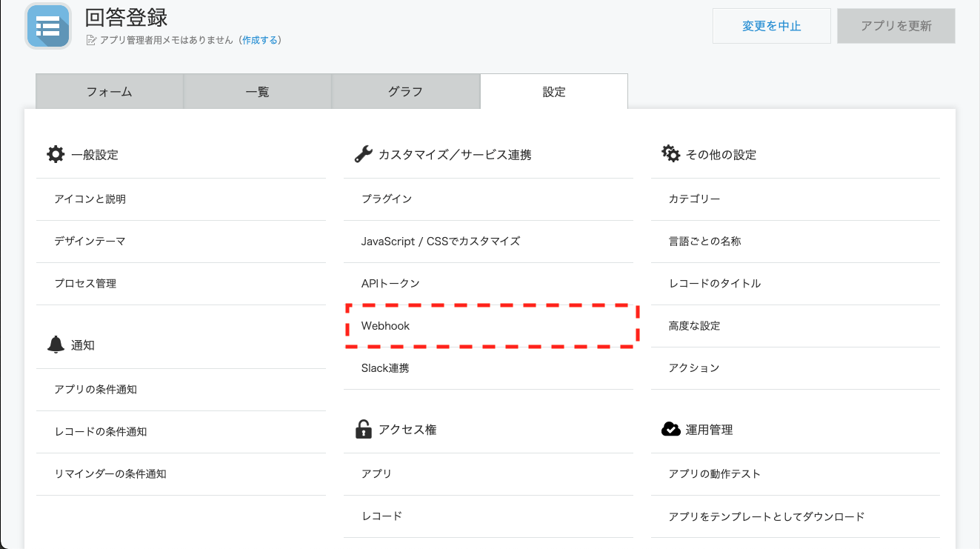Click the gear icon beside 一般設定
The height and width of the screenshot is (549, 980).
click(56, 154)
